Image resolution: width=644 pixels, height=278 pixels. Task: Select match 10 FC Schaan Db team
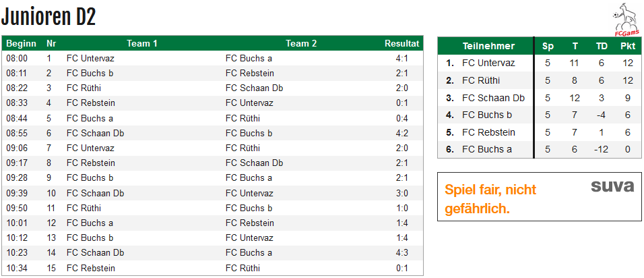(x=95, y=193)
